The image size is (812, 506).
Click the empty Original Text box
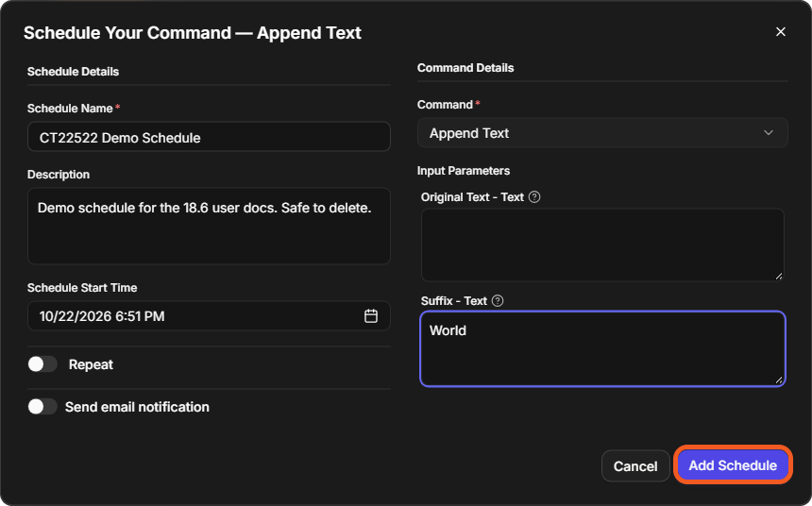(602, 245)
